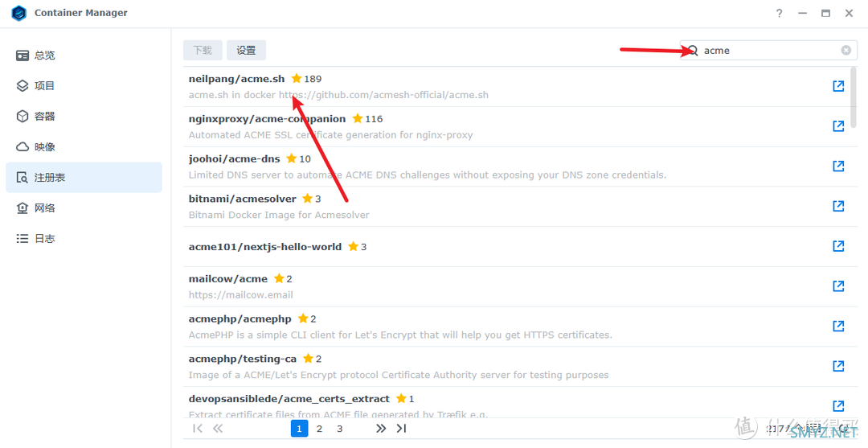
Task: Open the 网络 network section
Action: point(84,208)
